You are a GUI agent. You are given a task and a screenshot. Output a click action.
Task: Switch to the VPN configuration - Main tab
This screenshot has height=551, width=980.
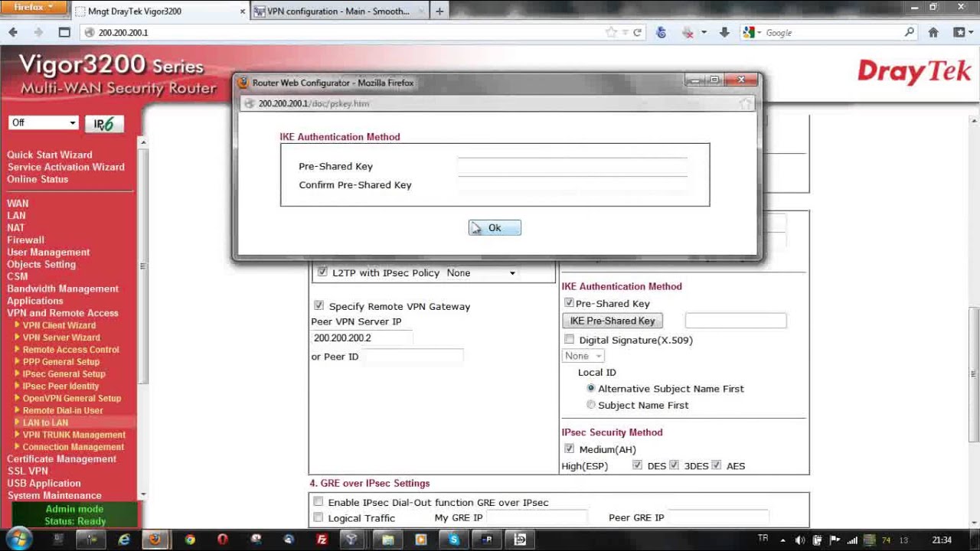pos(339,11)
